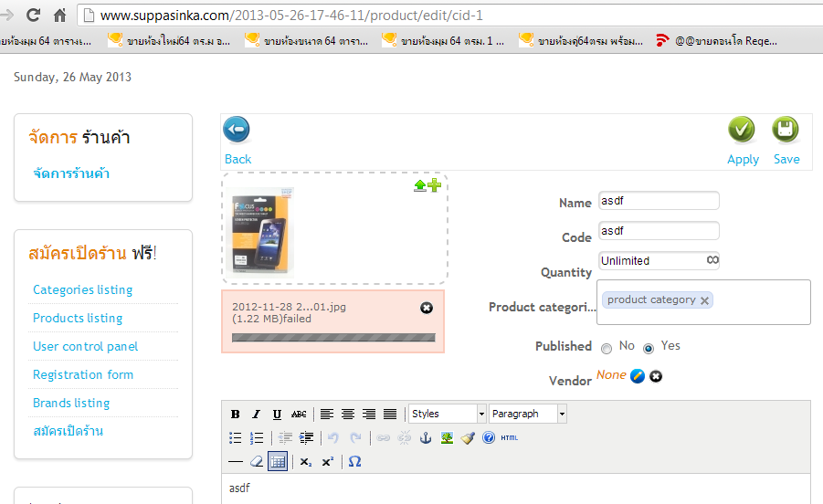Click the insert link chain icon
Screen dimensions: 823x504
(383, 438)
